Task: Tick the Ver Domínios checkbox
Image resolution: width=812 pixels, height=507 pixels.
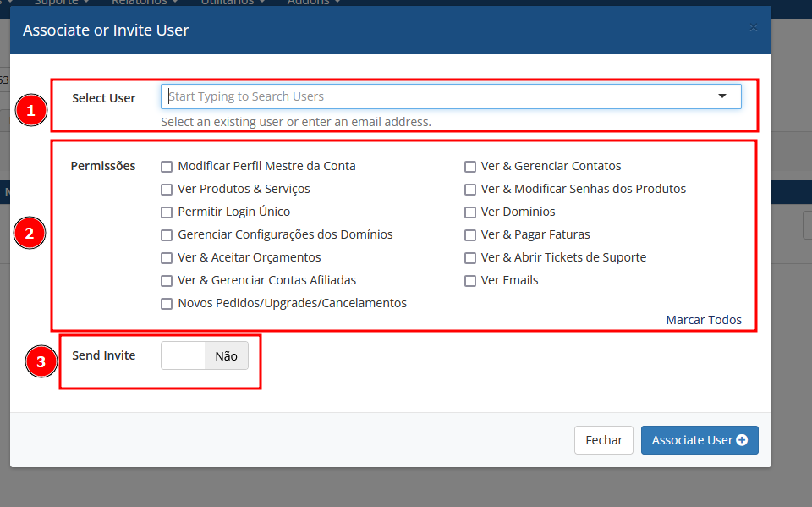Action: point(469,212)
